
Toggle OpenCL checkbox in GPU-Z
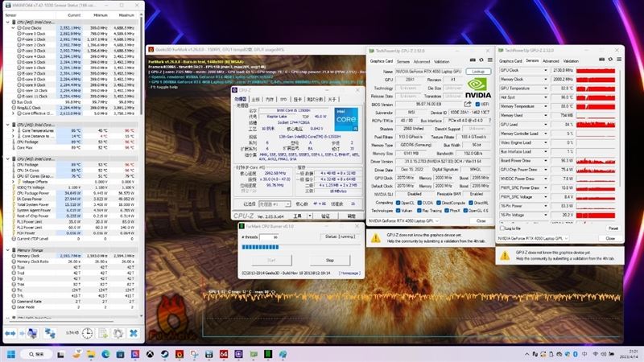398,203
